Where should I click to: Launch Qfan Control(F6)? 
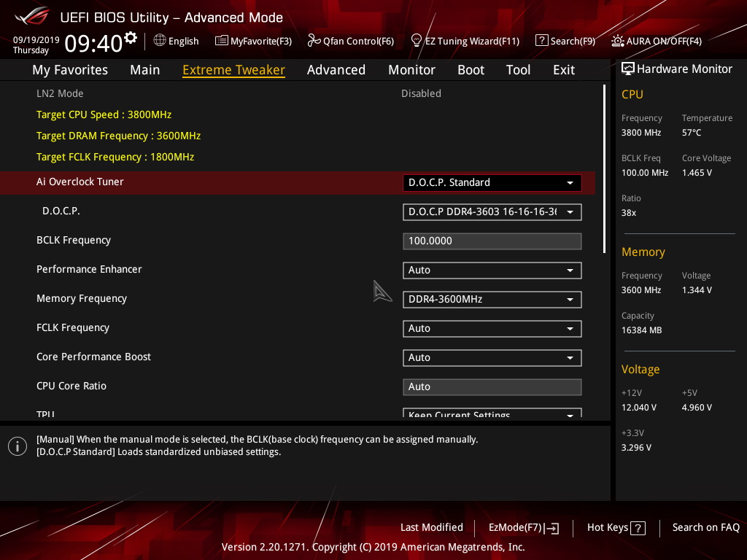click(358, 41)
